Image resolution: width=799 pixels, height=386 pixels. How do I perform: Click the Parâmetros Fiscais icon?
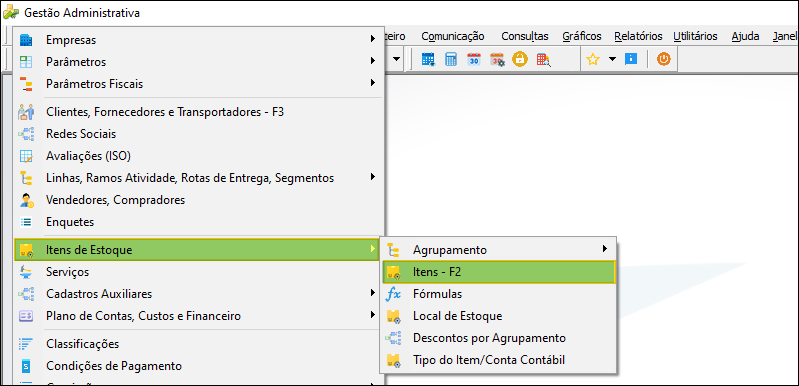click(x=25, y=84)
